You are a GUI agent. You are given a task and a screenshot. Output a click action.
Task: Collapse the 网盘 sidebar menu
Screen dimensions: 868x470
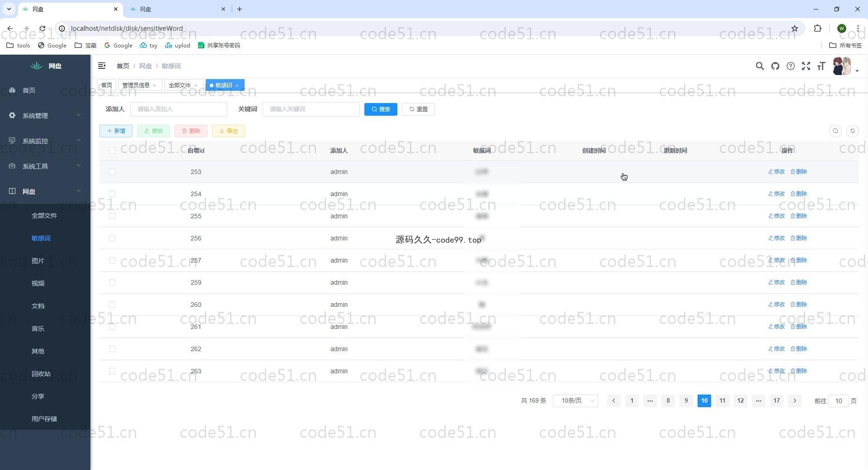pos(45,192)
